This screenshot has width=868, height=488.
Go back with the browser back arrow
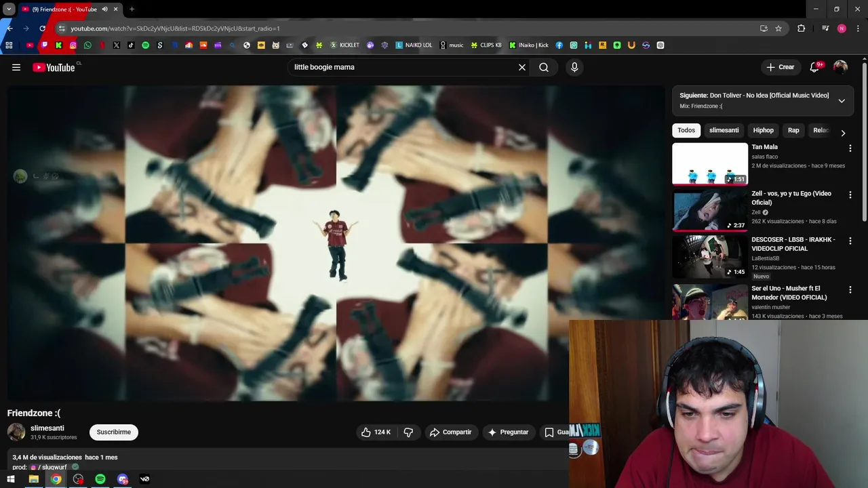[x=9, y=28]
